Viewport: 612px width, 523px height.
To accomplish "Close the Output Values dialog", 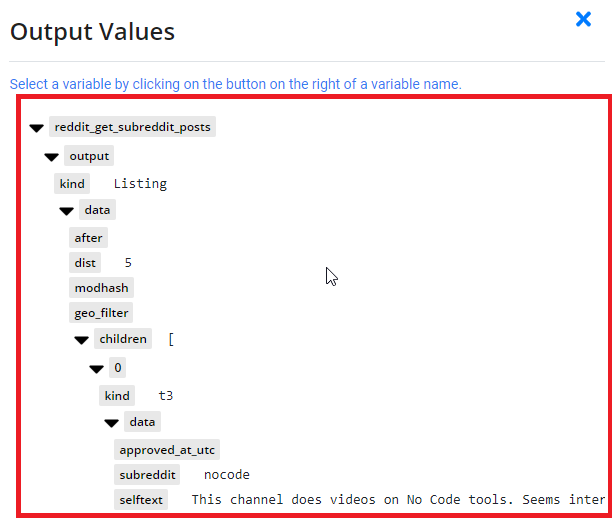I will [x=583, y=19].
